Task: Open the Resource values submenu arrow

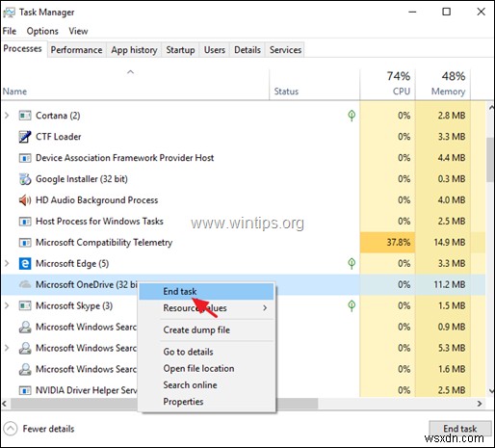Action: click(265, 308)
